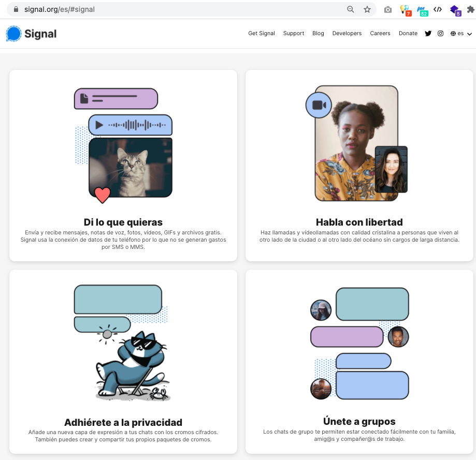476x460 pixels.
Task: Click the address bar URL field
Action: click(181, 9)
